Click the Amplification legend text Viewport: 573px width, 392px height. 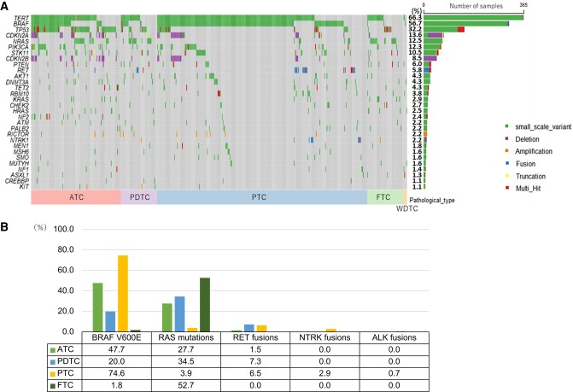click(x=534, y=151)
